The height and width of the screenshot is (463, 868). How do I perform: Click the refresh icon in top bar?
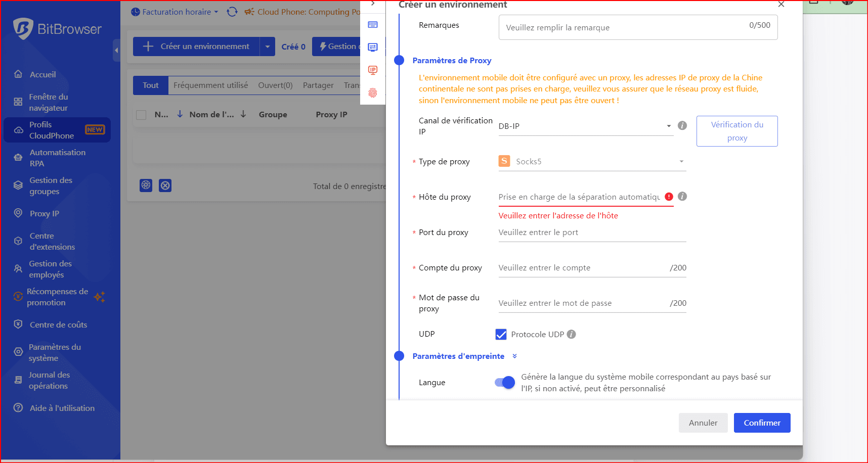coord(232,12)
